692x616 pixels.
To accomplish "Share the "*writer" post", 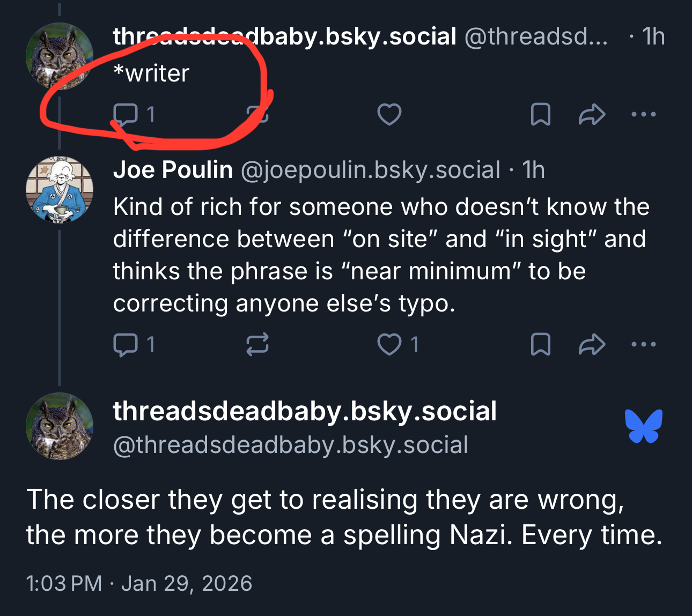I will tap(592, 114).
